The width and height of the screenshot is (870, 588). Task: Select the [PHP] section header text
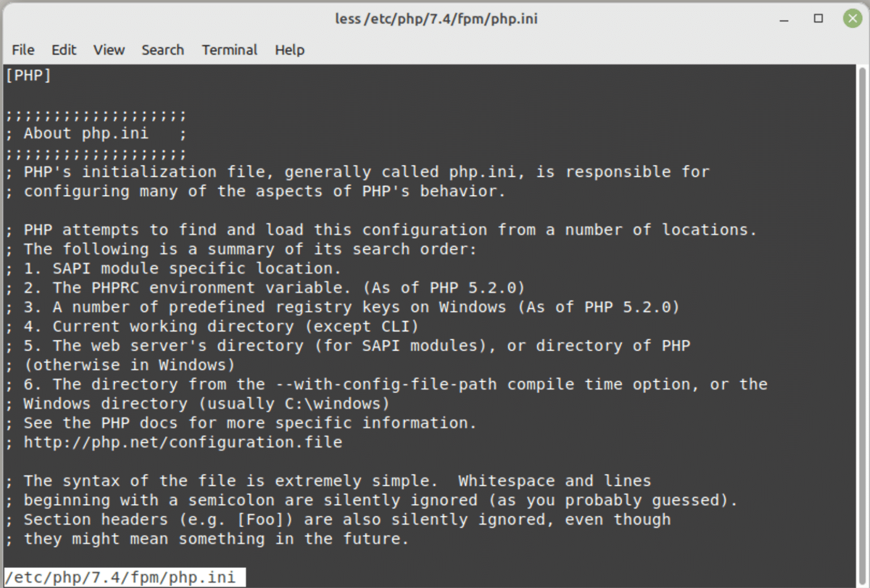click(x=28, y=74)
